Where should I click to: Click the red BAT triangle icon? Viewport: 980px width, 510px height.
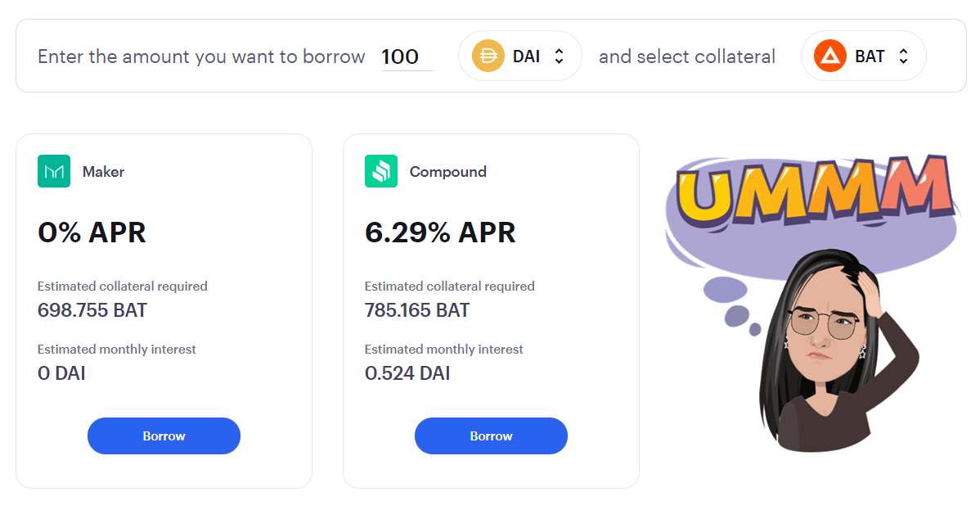point(830,56)
